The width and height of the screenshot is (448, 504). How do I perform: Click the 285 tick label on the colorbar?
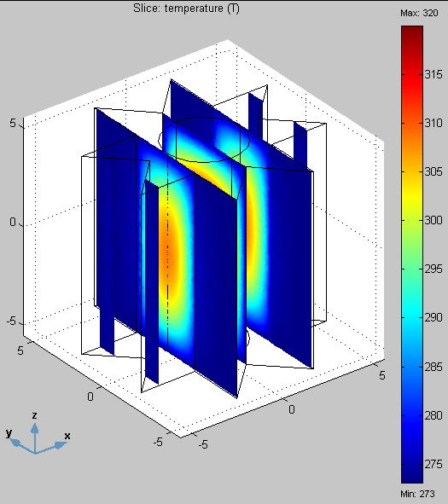coord(433,367)
